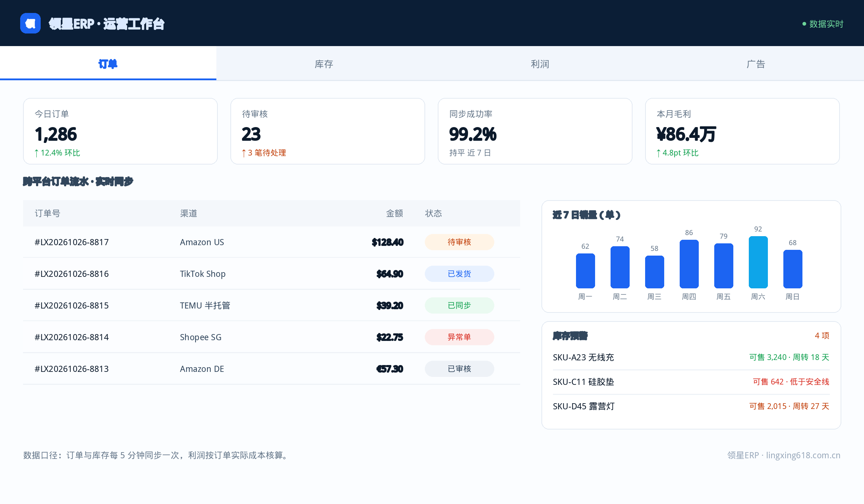
Task: Click the 渠道 column header
Action: click(x=189, y=213)
